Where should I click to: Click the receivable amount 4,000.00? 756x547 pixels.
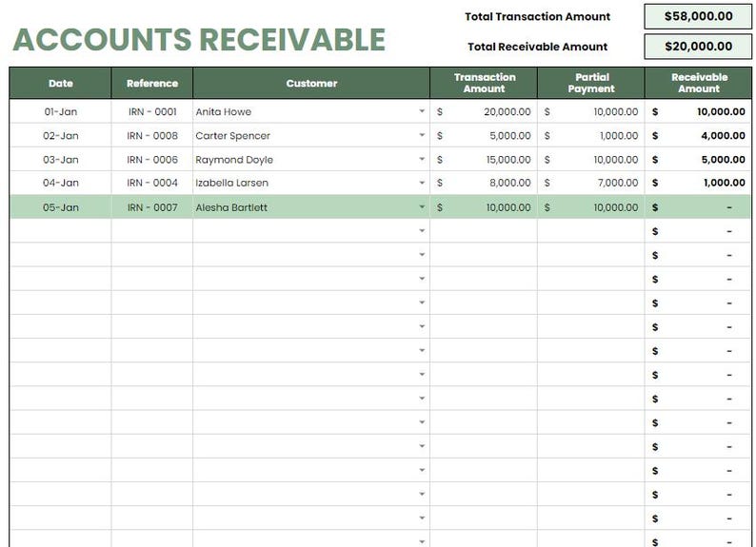(699, 136)
